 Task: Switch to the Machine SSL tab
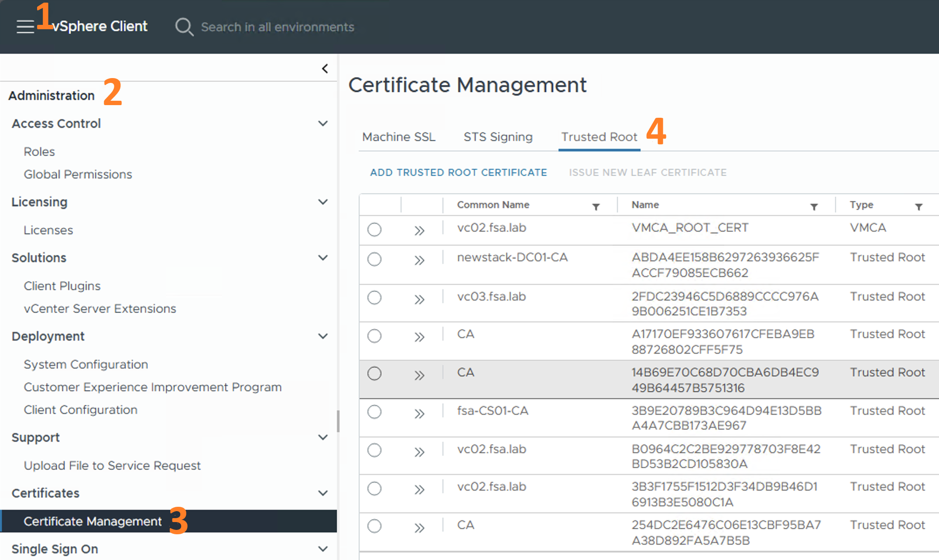pyautogui.click(x=398, y=137)
